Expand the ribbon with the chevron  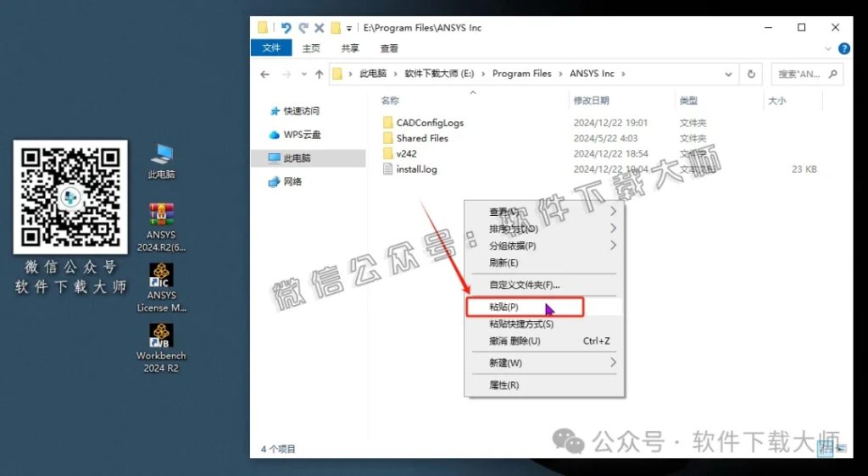(828, 48)
